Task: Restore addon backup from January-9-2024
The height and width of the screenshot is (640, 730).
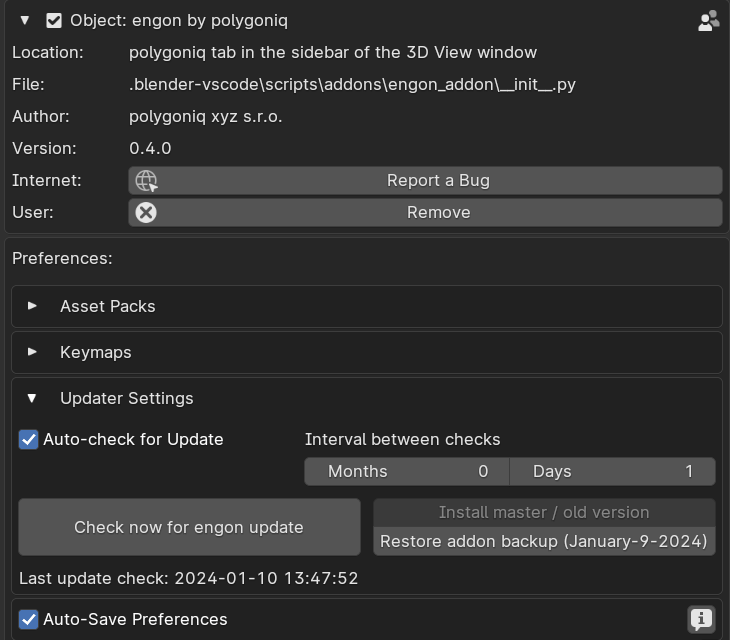Action: click(544, 541)
